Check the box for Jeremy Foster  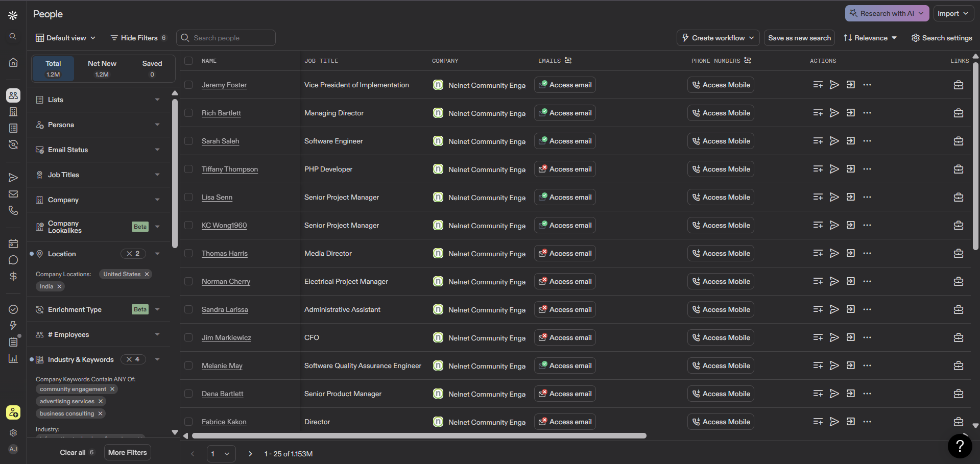click(x=188, y=85)
